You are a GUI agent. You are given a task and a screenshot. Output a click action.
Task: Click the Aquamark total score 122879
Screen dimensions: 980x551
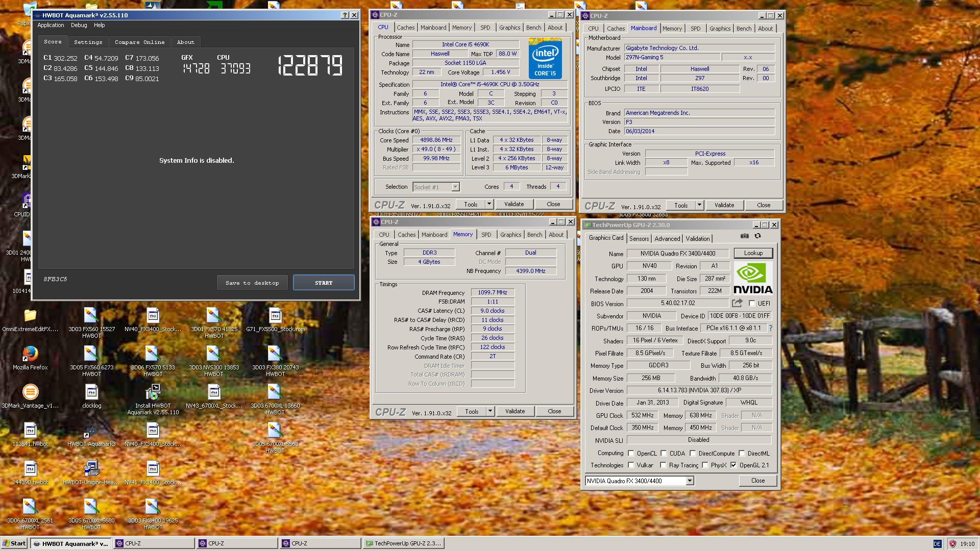310,65
